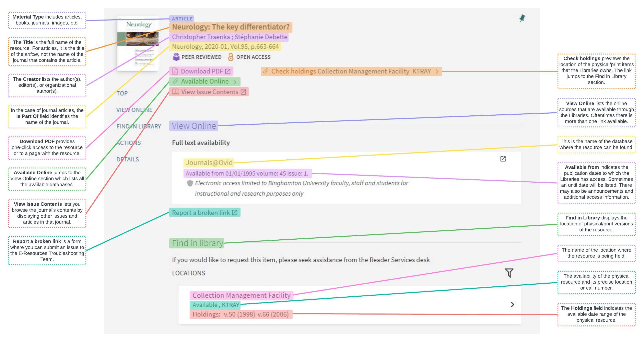Click the shield icon beside access note
Viewport: 644px width, 342px height.
click(190, 183)
